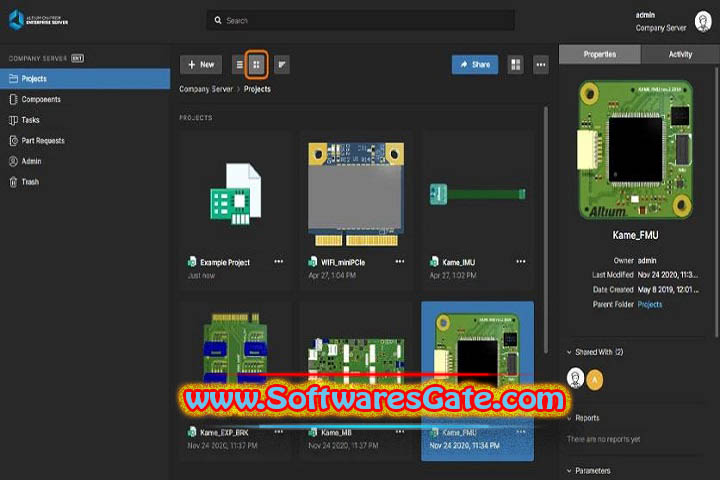Collapse the Shared With section
The width and height of the screenshot is (720, 480).
coord(569,352)
